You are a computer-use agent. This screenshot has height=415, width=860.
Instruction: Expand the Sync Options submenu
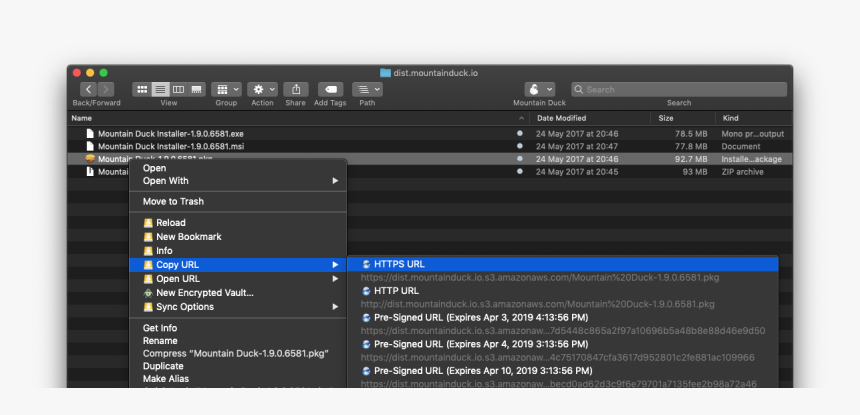click(237, 306)
